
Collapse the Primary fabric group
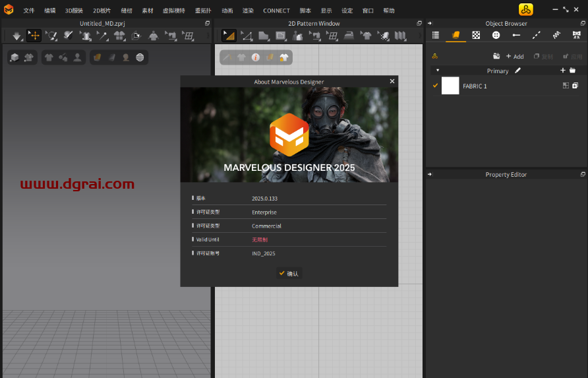[438, 70]
